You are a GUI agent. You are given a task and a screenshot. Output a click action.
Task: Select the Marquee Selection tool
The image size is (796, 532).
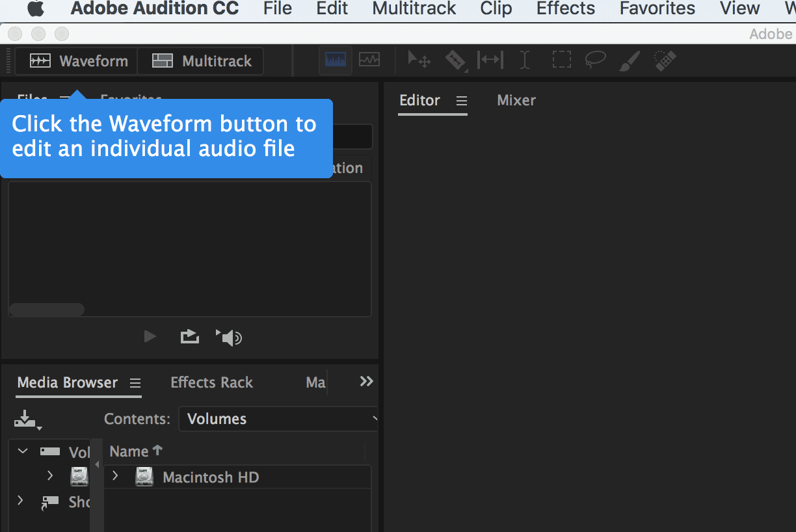[561, 60]
